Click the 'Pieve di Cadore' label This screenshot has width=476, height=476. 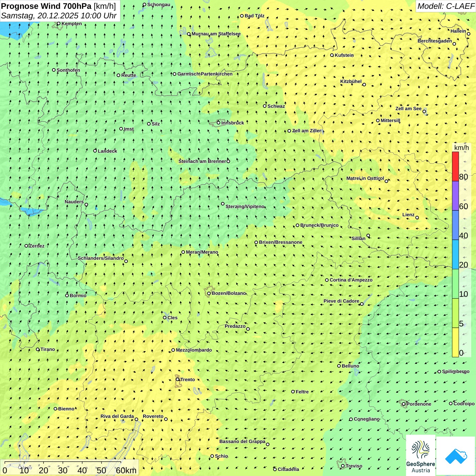341,301
